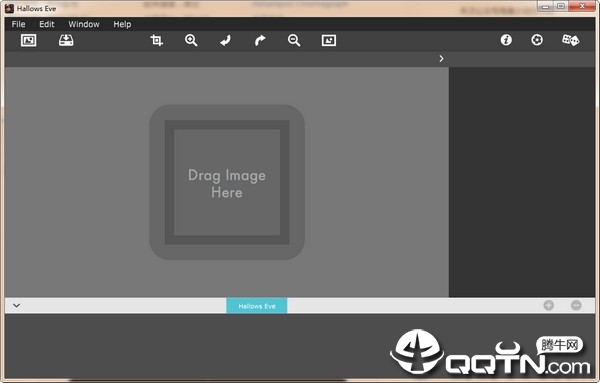
Task: Select the crop tool
Action: [x=157, y=40]
